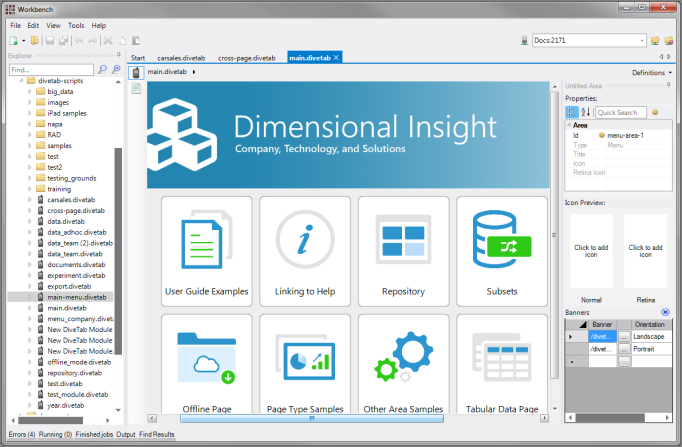Click the Undo toolbar icon
This screenshot has width=682, height=447.
pos(79,40)
